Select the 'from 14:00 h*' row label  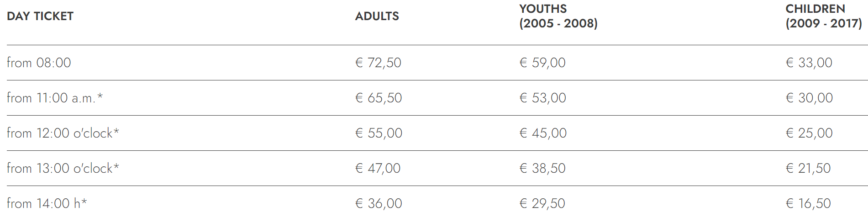47,203
